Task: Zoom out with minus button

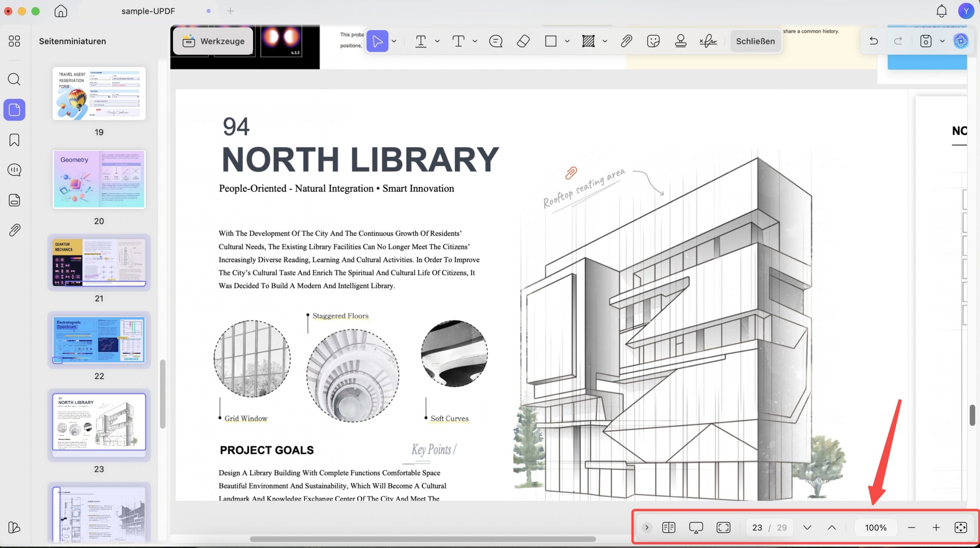Action: (911, 527)
